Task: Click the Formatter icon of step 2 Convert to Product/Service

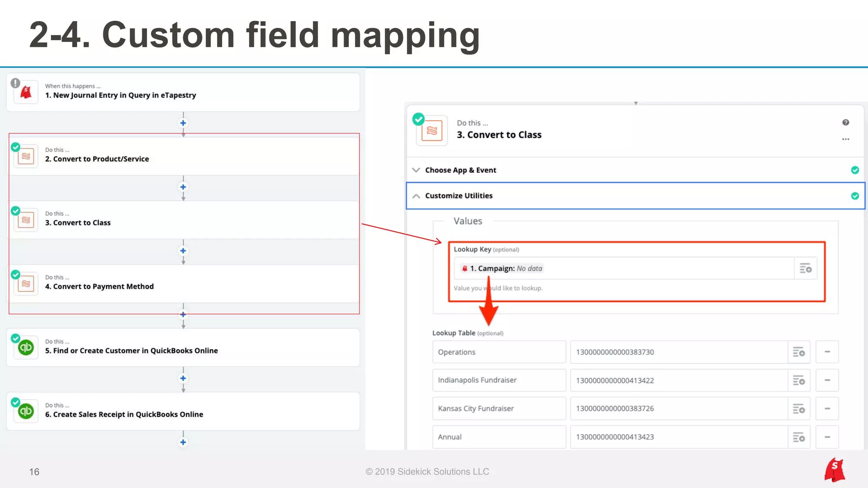Action: pyautogui.click(x=26, y=156)
